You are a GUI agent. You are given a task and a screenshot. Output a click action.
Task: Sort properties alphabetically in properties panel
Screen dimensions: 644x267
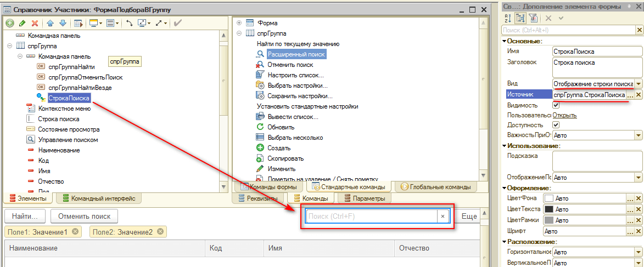click(x=507, y=18)
